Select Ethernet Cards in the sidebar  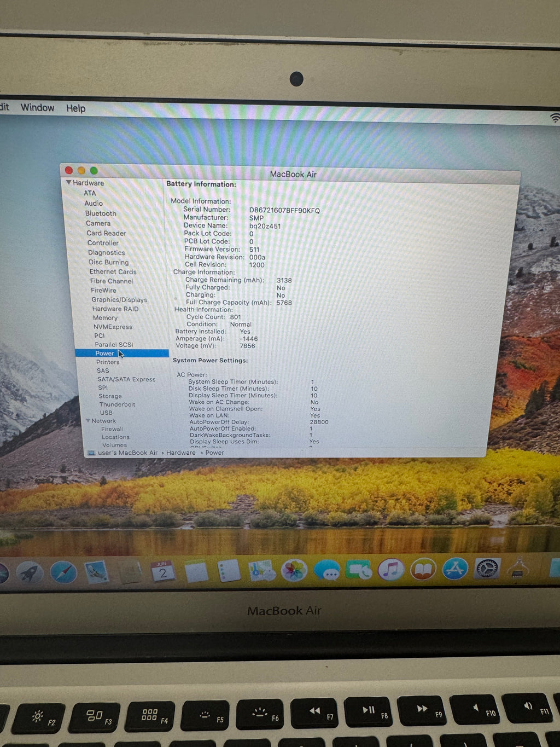pyautogui.click(x=113, y=271)
